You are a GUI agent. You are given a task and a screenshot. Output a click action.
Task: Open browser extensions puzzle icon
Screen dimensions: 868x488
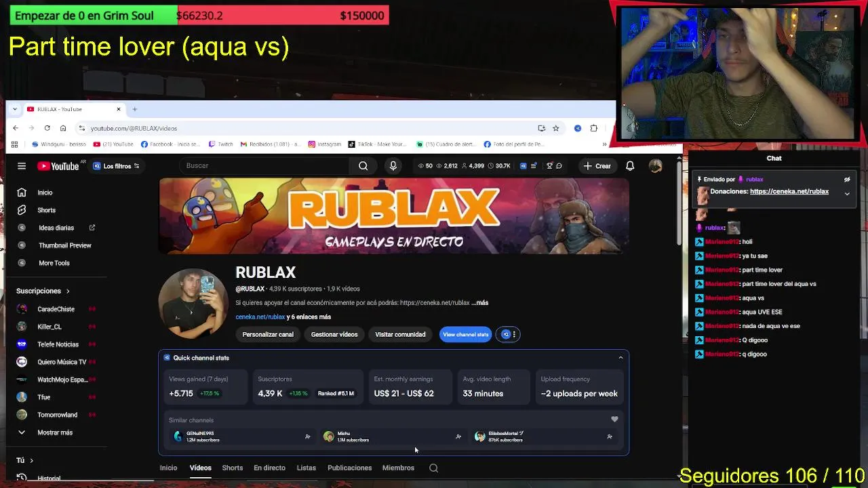click(x=594, y=128)
